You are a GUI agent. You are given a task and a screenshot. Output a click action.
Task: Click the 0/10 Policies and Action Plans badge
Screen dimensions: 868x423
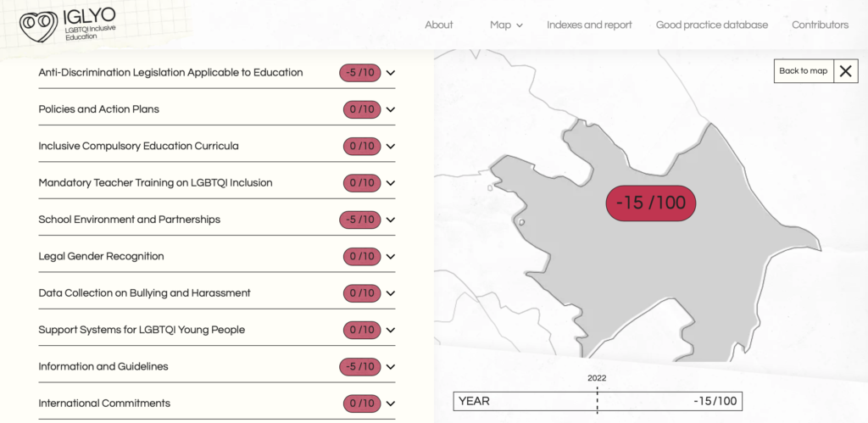coord(362,109)
